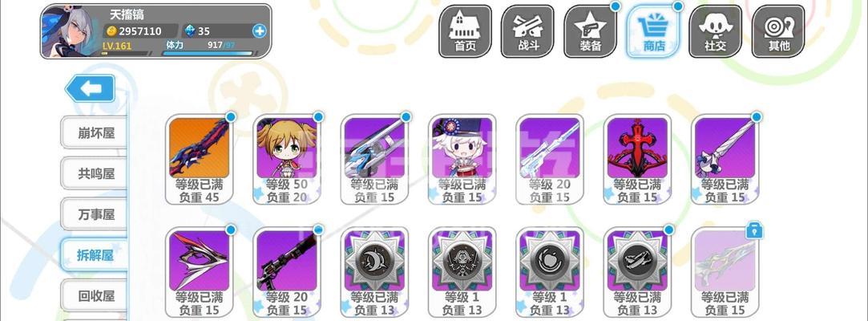The image size is (868, 321).
Task: Select the 商店 shop cart icon
Action: 653,31
